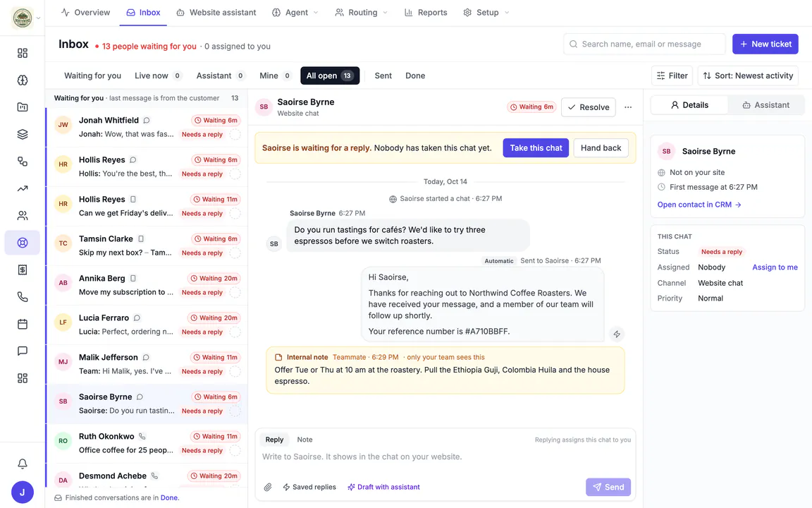Viewport: 812px width, 508px height.
Task: Toggle the select circle on the "Can we get Friday's" row
Action: pyautogui.click(x=235, y=213)
